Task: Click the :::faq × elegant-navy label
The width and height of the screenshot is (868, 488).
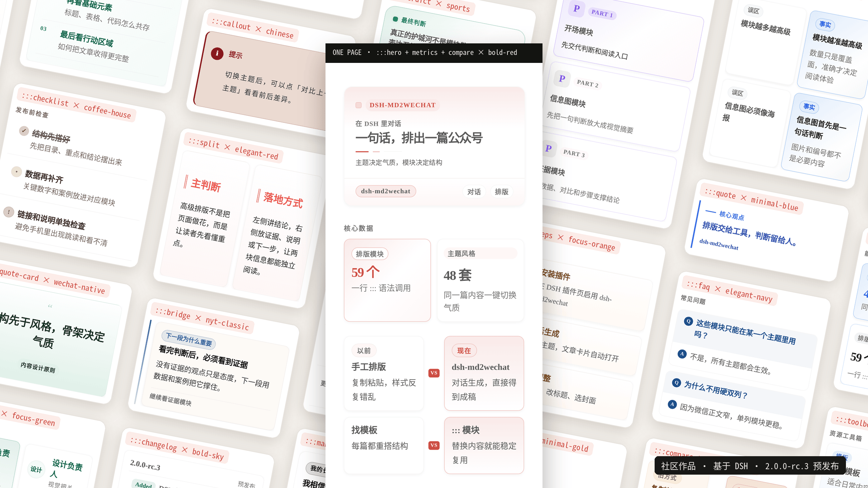Action: click(729, 292)
